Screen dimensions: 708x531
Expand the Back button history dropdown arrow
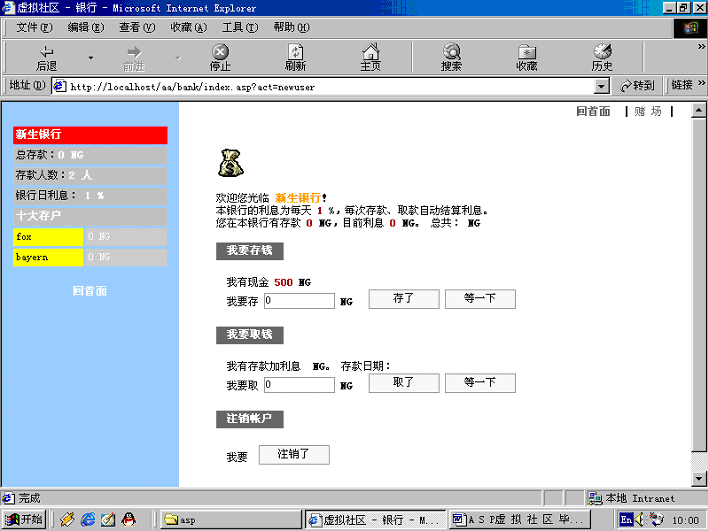coord(90,58)
